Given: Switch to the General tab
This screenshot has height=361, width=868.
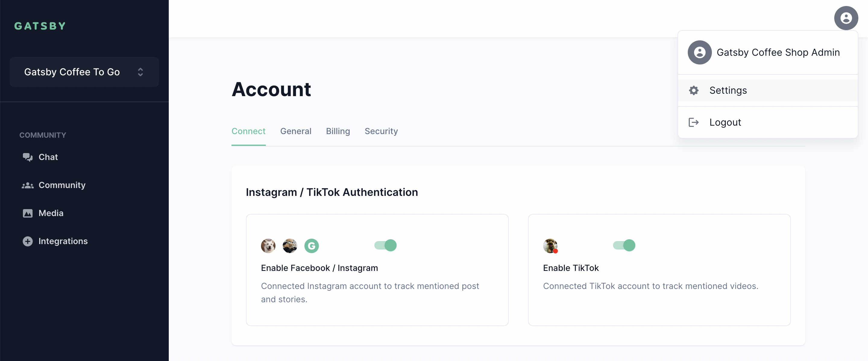Looking at the screenshot, I should point(295,131).
